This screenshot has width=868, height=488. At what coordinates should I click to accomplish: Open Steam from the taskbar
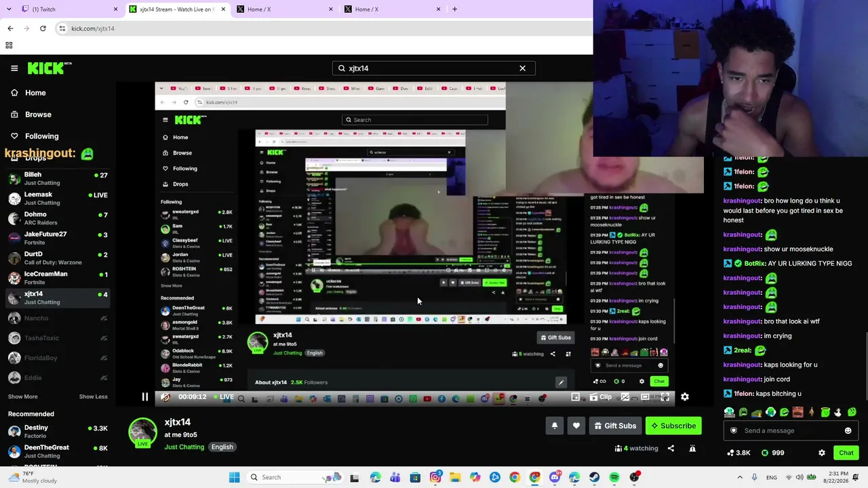(595, 477)
